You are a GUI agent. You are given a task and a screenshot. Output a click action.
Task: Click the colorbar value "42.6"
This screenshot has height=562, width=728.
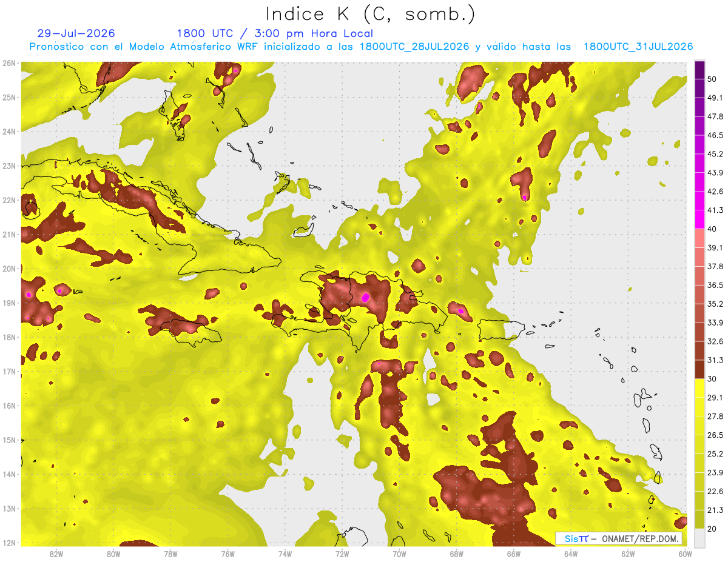click(715, 192)
